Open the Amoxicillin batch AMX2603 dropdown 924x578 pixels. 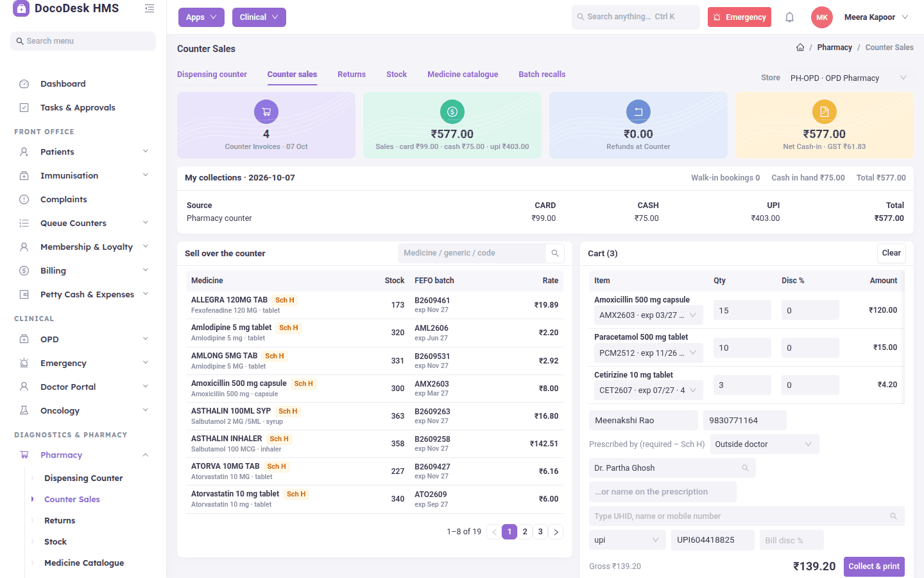pyautogui.click(x=649, y=315)
